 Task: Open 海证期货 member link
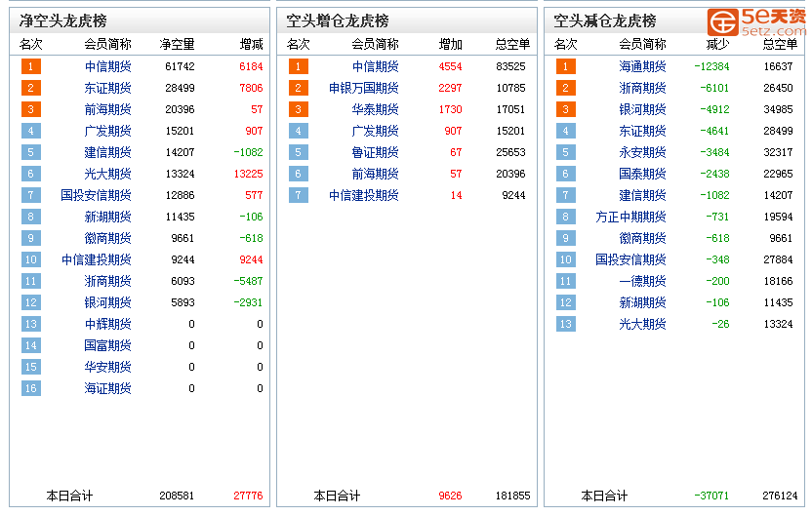(107, 388)
